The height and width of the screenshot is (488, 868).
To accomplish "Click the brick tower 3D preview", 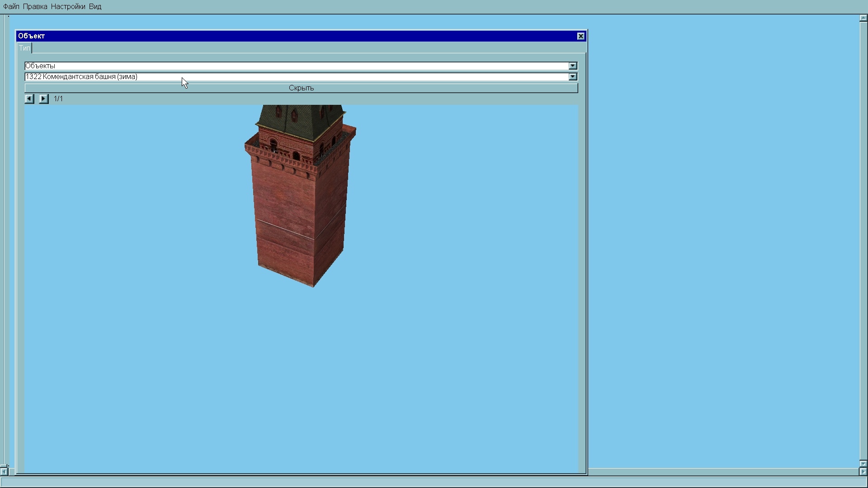I will tap(300, 203).
